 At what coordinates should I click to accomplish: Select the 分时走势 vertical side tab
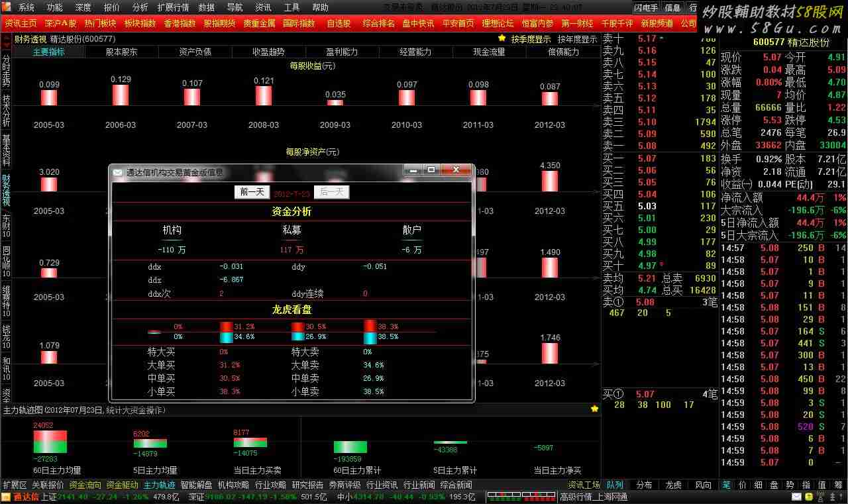[x=6, y=70]
